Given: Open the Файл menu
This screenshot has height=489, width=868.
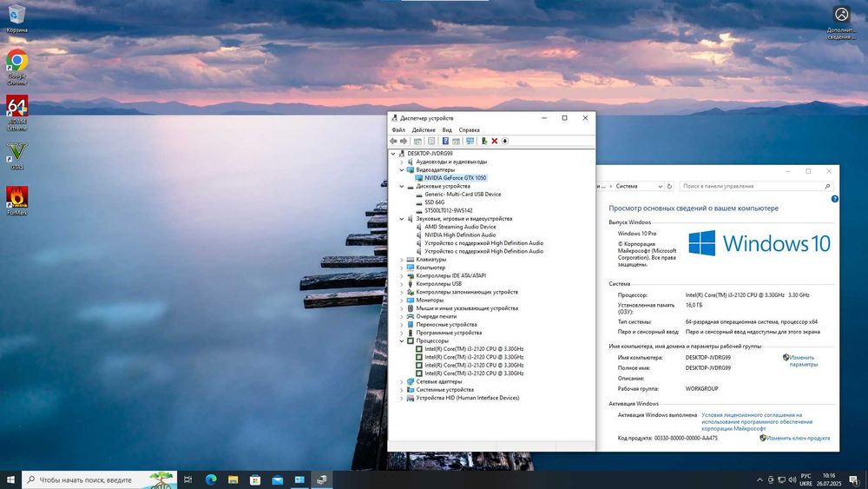Looking at the screenshot, I should click(x=398, y=130).
